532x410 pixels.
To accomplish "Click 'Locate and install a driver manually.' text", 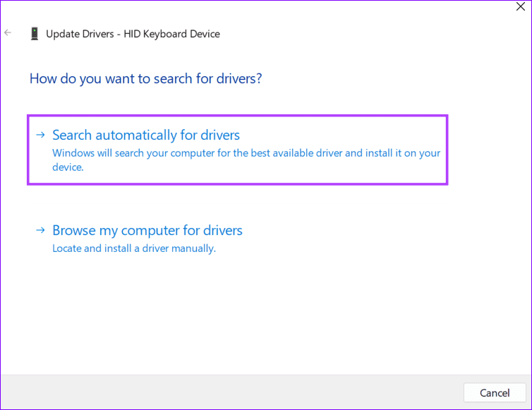I will [x=134, y=248].
